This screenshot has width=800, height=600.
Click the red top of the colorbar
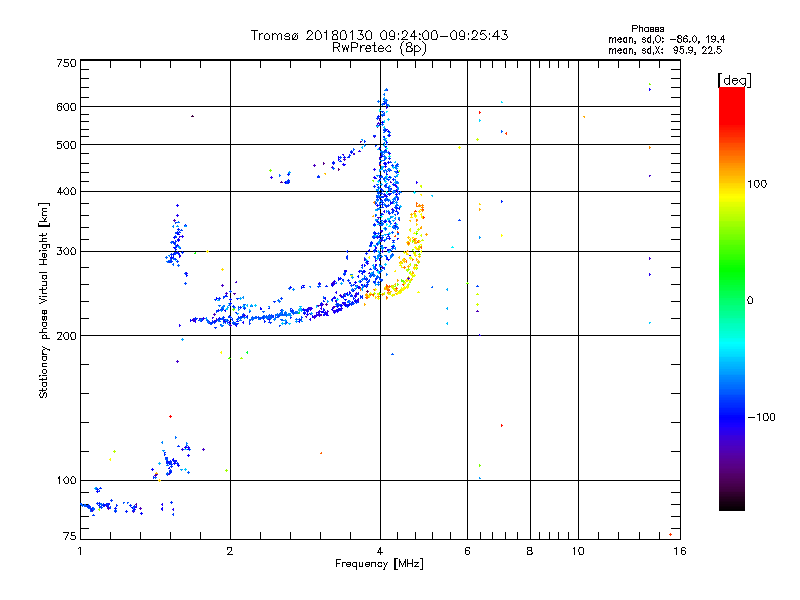pos(732,99)
